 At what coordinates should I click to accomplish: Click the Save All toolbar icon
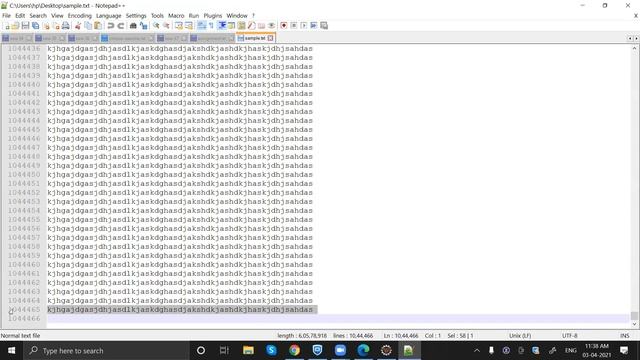pyautogui.click(x=36, y=26)
